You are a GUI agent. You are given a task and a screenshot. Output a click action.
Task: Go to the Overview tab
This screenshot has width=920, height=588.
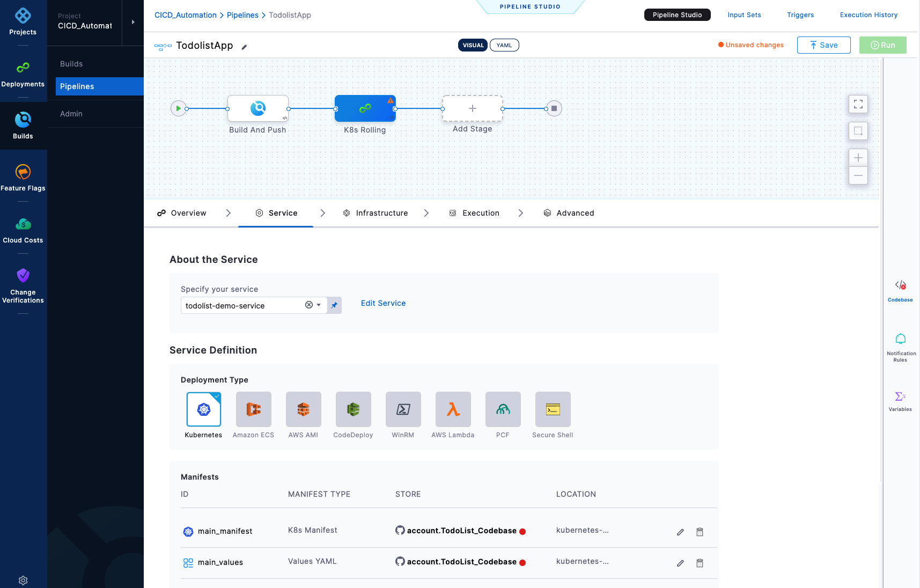[182, 213]
